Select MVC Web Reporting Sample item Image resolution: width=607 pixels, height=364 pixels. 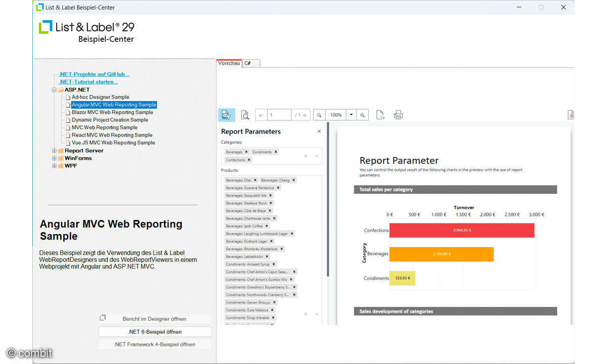click(104, 127)
